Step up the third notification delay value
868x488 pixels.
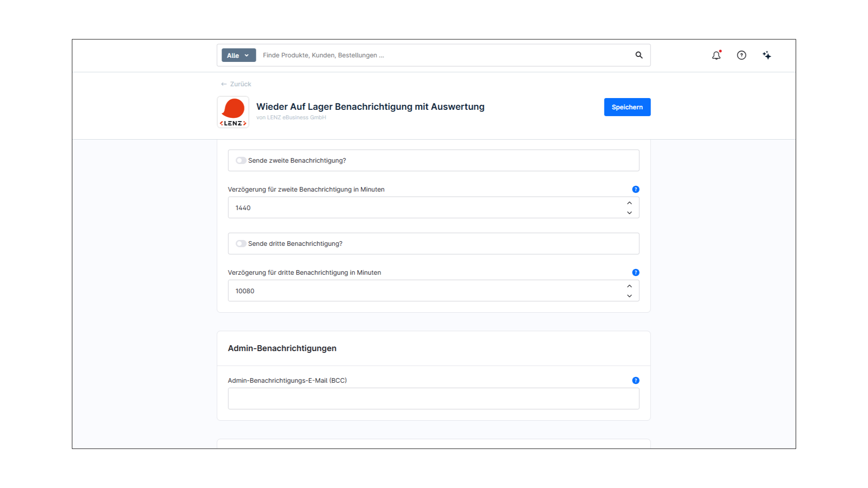629,286
